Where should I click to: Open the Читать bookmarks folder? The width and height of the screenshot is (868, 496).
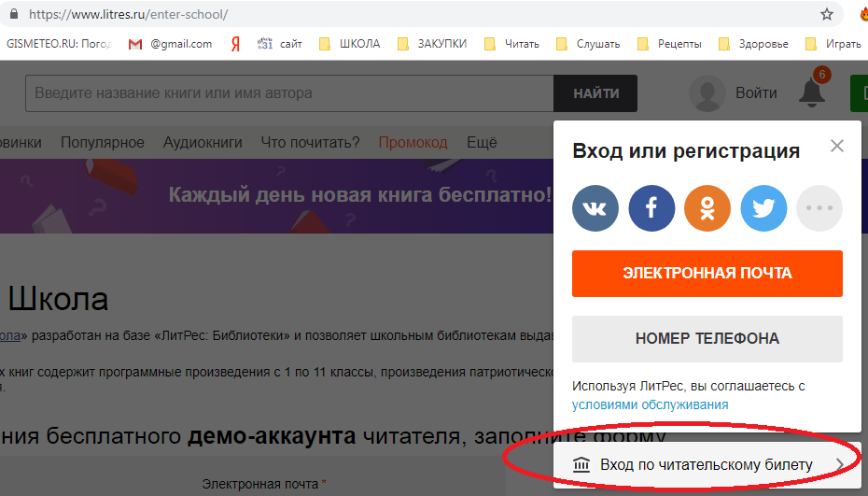pos(511,44)
